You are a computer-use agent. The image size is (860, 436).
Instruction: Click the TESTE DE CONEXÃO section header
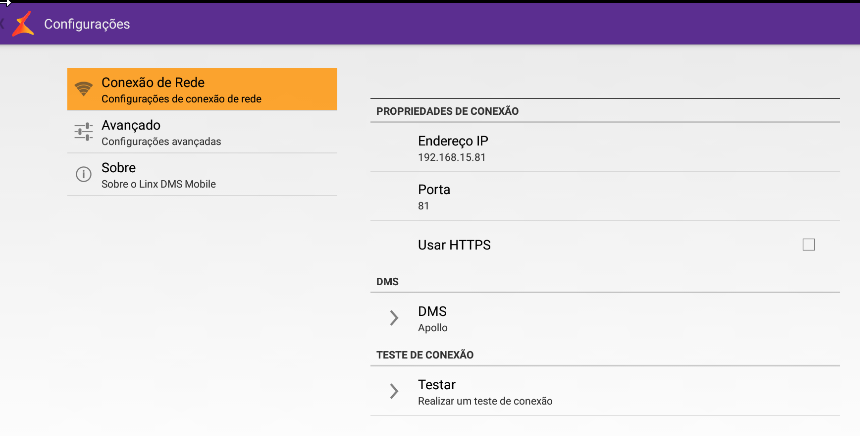click(425, 355)
